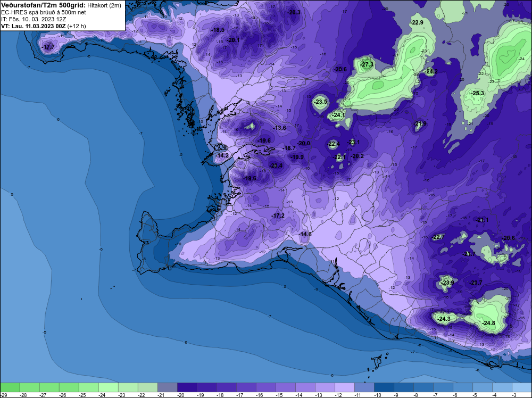The image size is (532, 398).
Task: Click the 'EC-HRES spá brúuð á 500m net' line
Action: coord(44,13)
